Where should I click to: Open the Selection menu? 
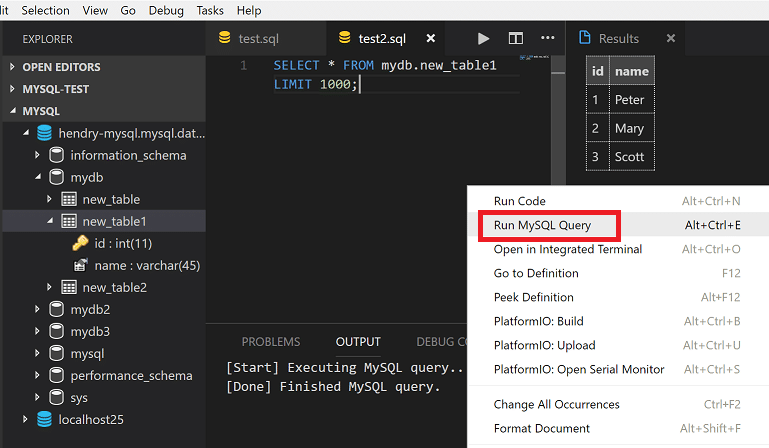(x=46, y=10)
